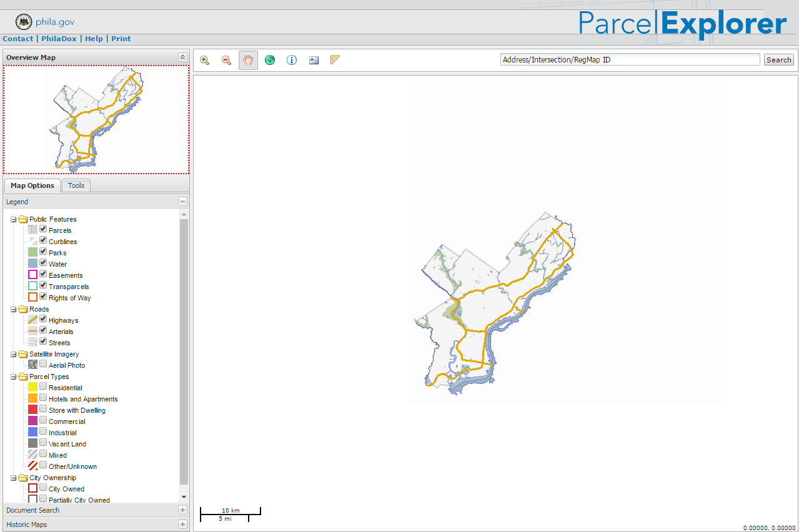Screen dimensions: 799x532
Task: Switch to the Tools tab
Action: [76, 185]
